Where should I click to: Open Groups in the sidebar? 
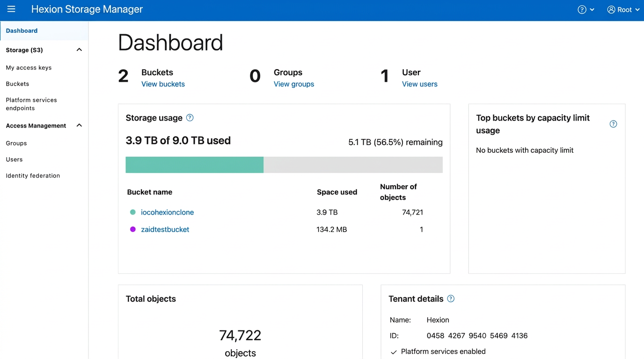click(x=16, y=144)
